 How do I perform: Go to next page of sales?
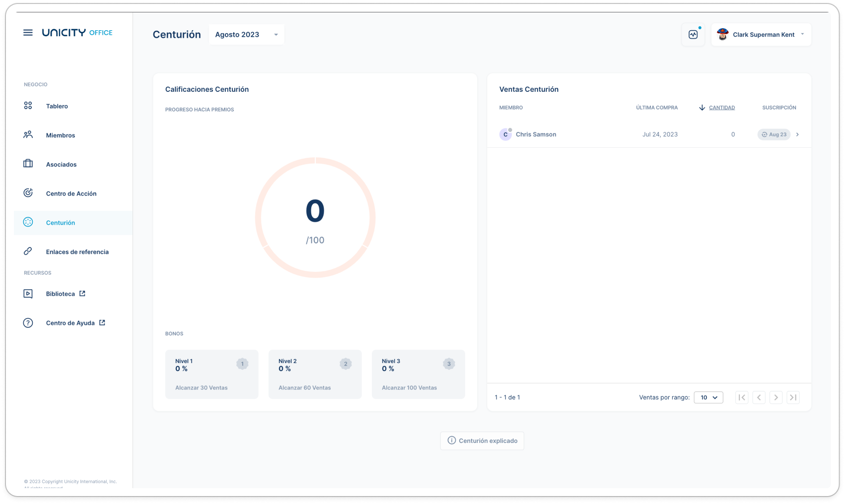pyautogui.click(x=776, y=397)
